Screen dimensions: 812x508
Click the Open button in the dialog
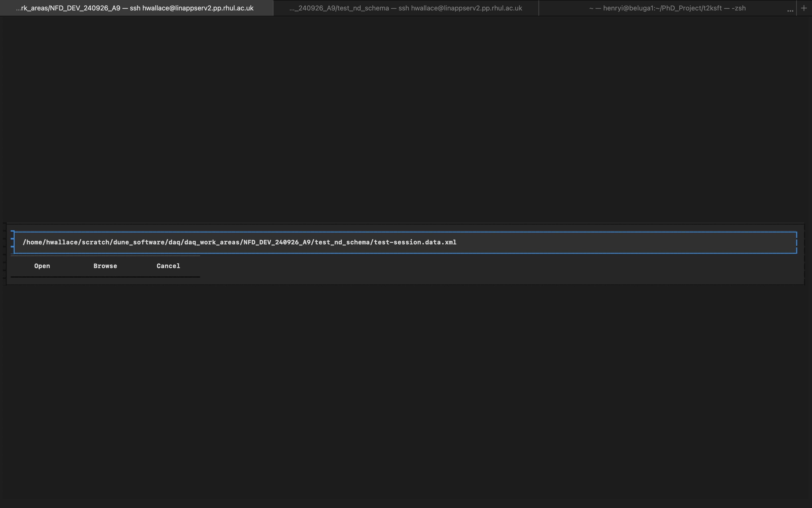coord(42,266)
